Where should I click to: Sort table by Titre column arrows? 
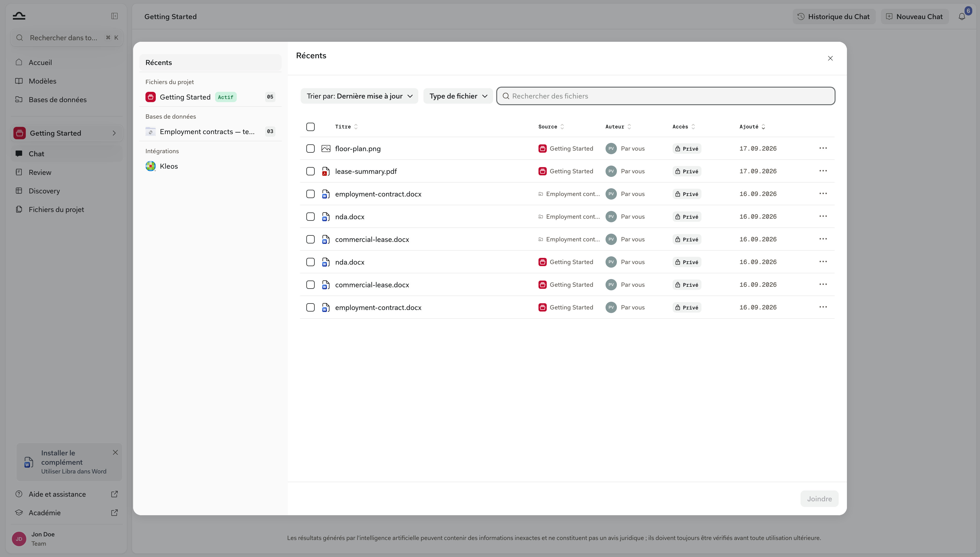pyautogui.click(x=356, y=127)
